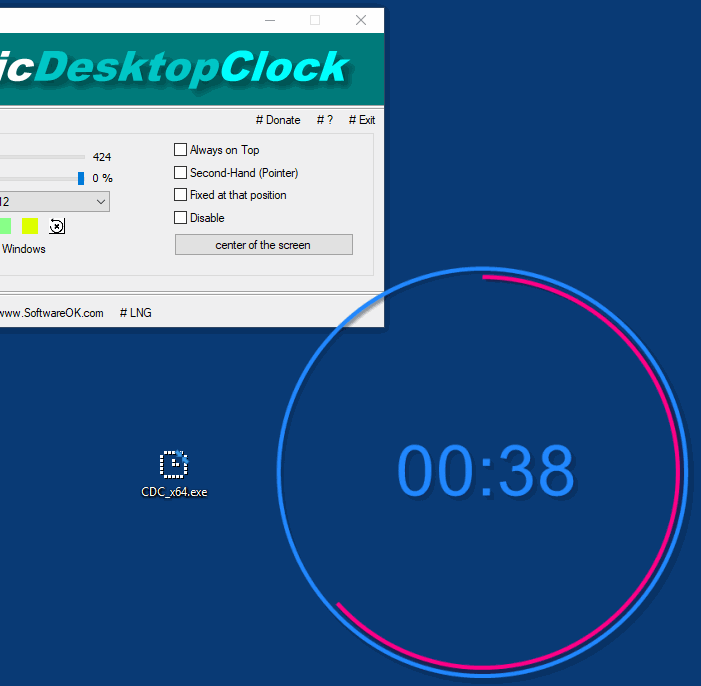The width and height of the screenshot is (701, 686).
Task: Expand the clock style dropdown arrow
Action: coord(101,202)
